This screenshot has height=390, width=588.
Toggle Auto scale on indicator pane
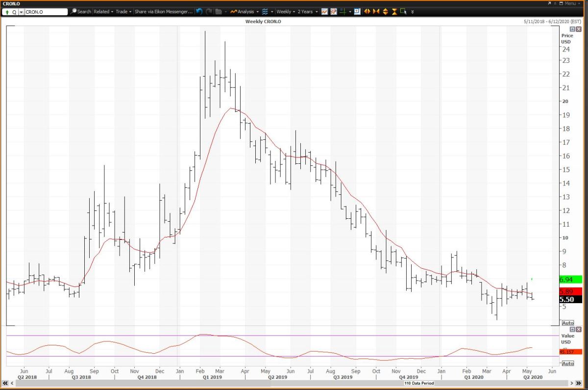click(x=567, y=363)
